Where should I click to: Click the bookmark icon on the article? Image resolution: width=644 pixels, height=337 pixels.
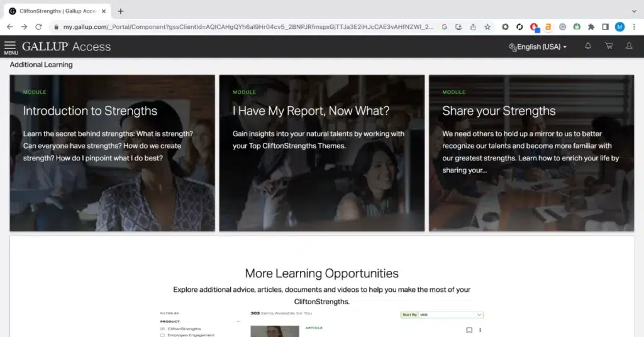coord(469,330)
